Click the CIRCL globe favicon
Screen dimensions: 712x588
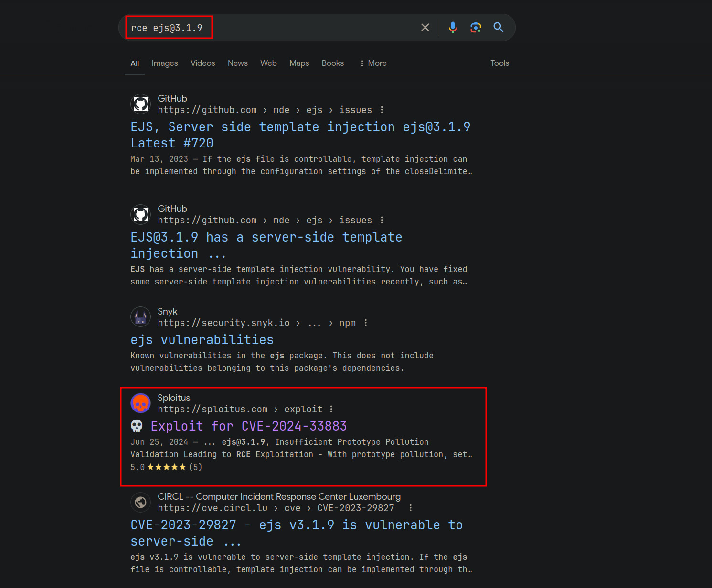tap(140, 502)
